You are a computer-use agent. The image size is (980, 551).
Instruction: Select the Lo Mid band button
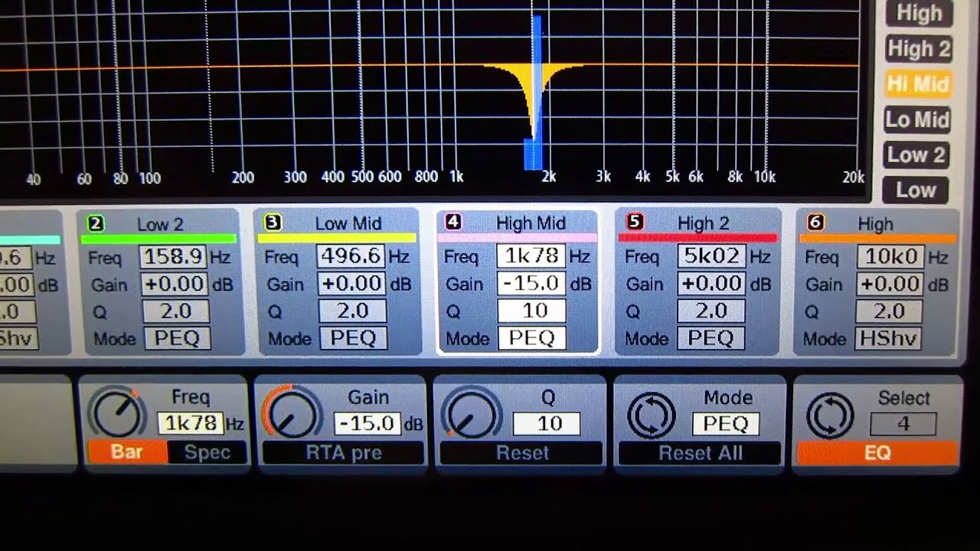(917, 119)
